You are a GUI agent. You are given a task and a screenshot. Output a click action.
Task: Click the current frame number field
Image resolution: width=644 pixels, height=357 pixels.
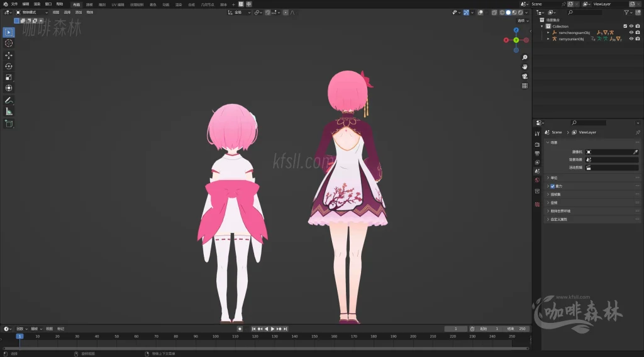tap(455, 329)
